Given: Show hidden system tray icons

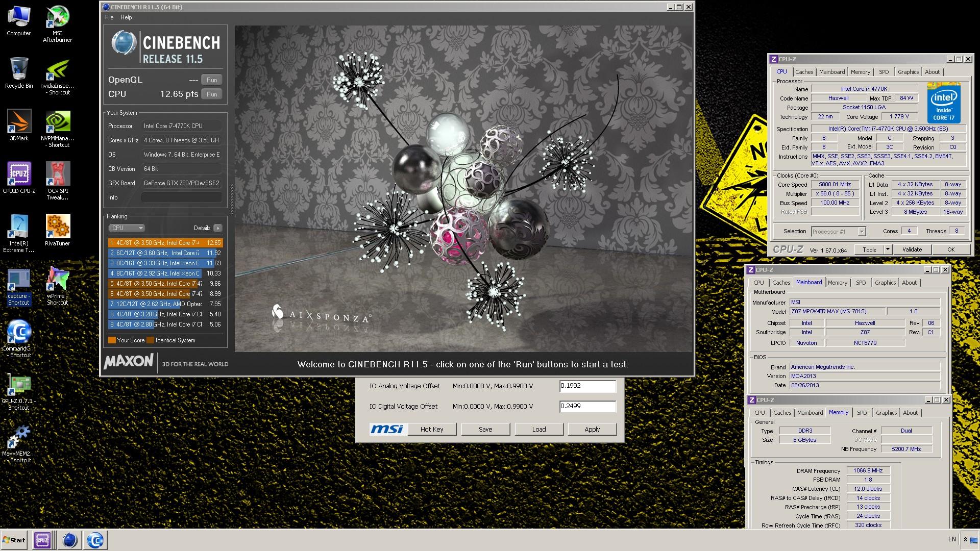Looking at the screenshot, I should click(965, 539).
